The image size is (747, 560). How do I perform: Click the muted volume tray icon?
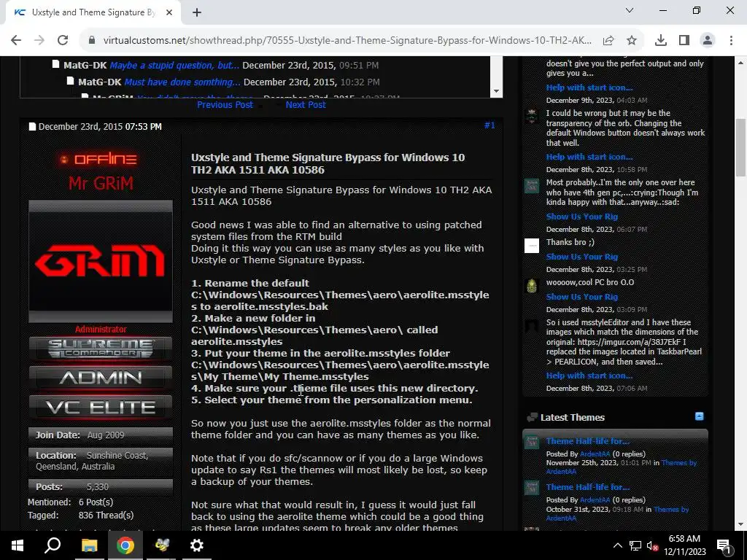pyautogui.click(x=653, y=545)
